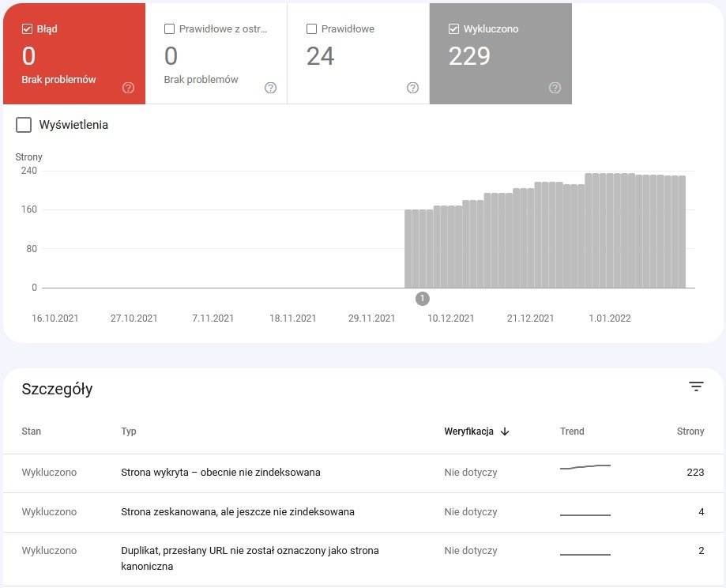The height and width of the screenshot is (588, 726).
Task: Open help icon in Wykluczono card
Action: 555,88
